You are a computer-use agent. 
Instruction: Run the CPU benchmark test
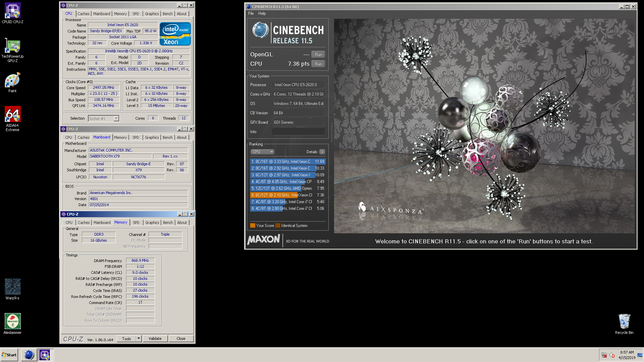pos(318,64)
